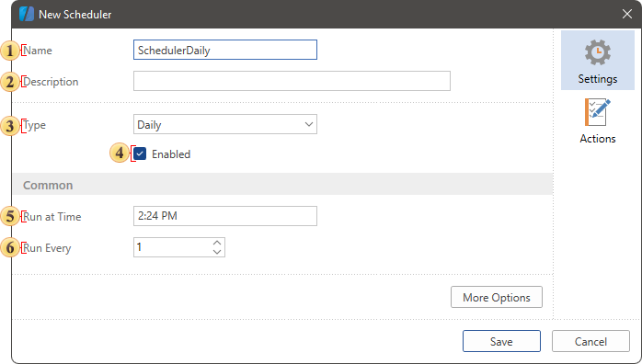Screen dimensions: 642x364
Task: Click the app logo in title bar
Action: [x=27, y=14]
